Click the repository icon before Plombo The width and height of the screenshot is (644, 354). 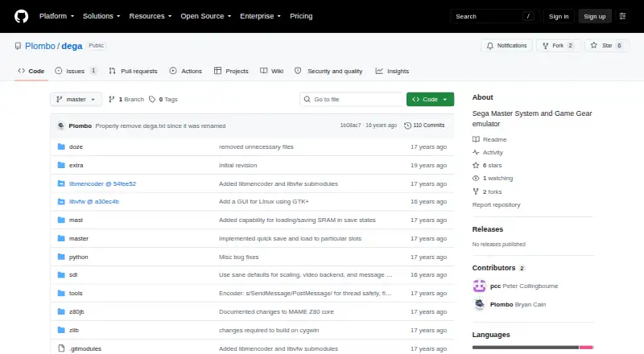point(18,46)
